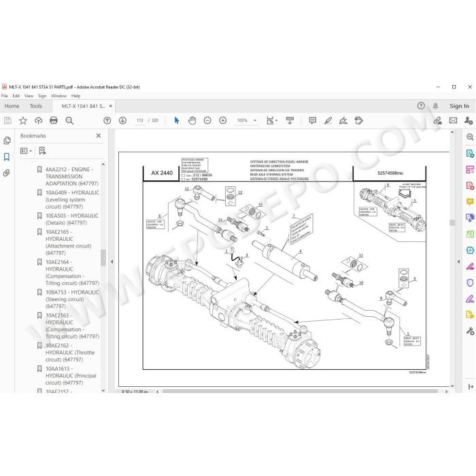This screenshot has height=476, width=476.
Task: Add a comment sticky note
Action: [312, 120]
